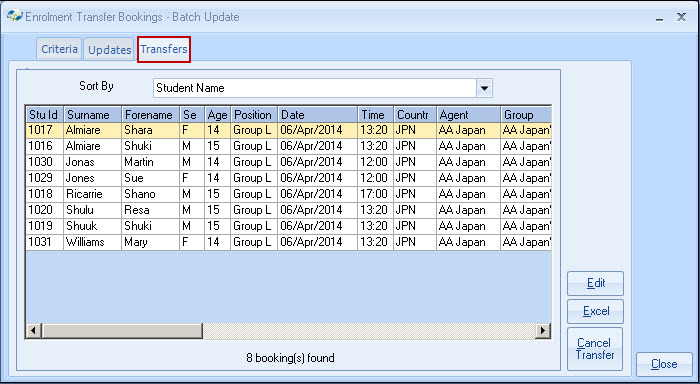Click the horizontal scrollbar left arrow
Image resolution: width=700 pixels, height=384 pixels.
(x=33, y=331)
